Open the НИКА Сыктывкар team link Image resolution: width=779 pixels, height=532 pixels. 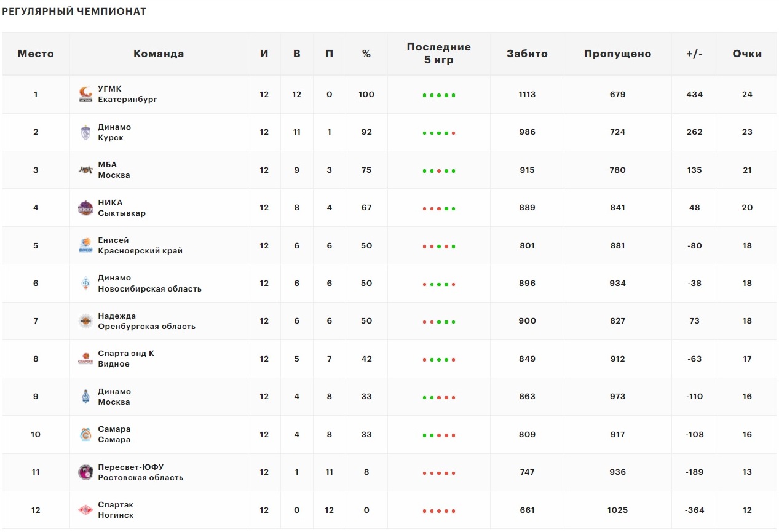(122, 208)
